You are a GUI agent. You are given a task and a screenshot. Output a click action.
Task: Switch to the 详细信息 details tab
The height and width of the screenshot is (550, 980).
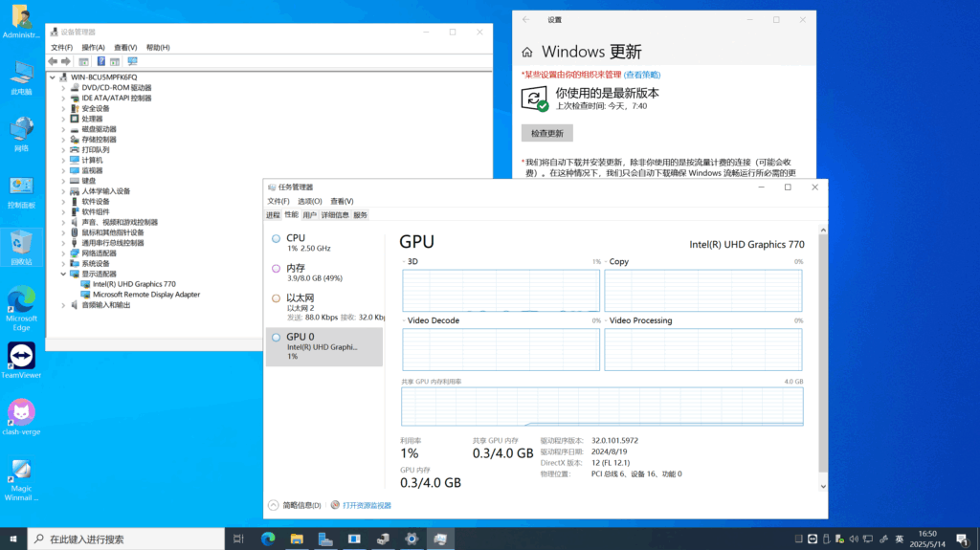tap(335, 215)
